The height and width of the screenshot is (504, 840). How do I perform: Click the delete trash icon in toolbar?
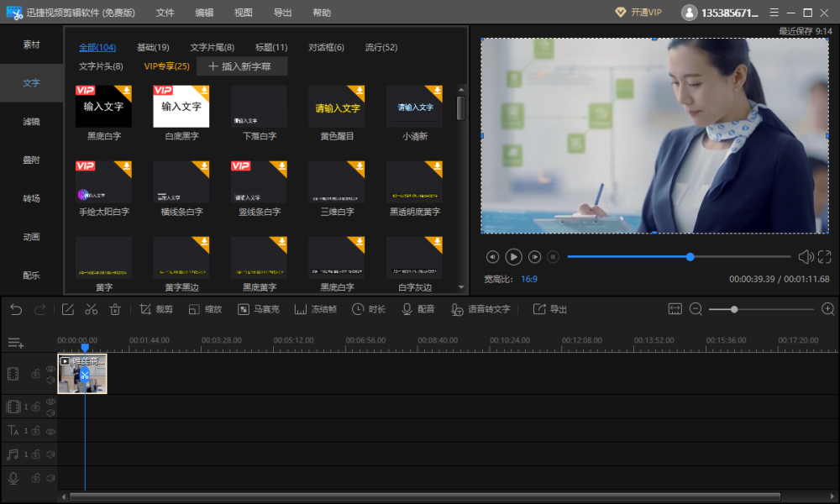pos(115,309)
